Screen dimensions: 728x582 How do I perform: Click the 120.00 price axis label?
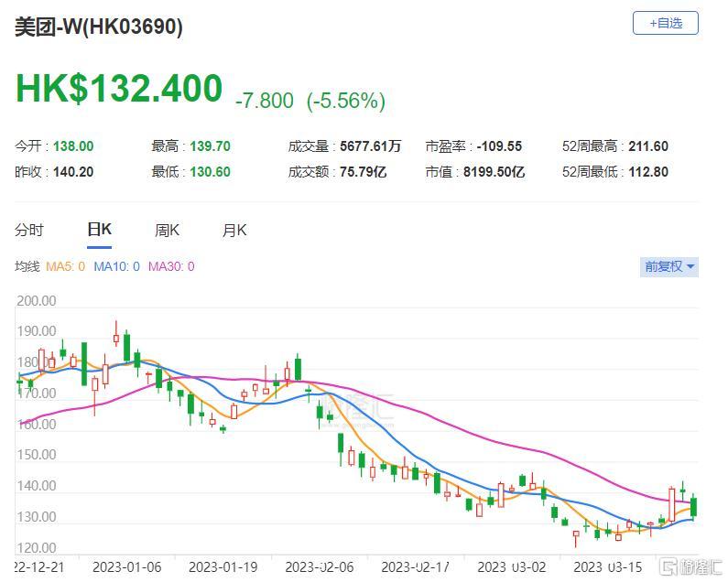click(x=37, y=548)
